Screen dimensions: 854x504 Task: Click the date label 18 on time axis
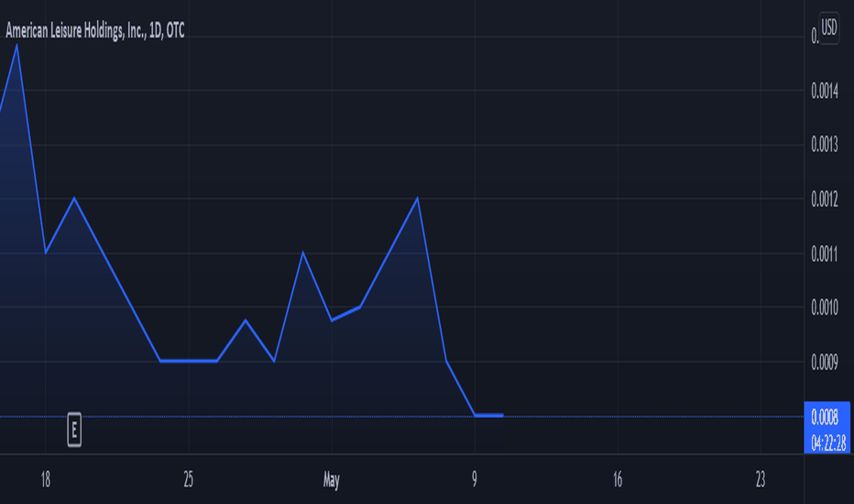pos(46,479)
